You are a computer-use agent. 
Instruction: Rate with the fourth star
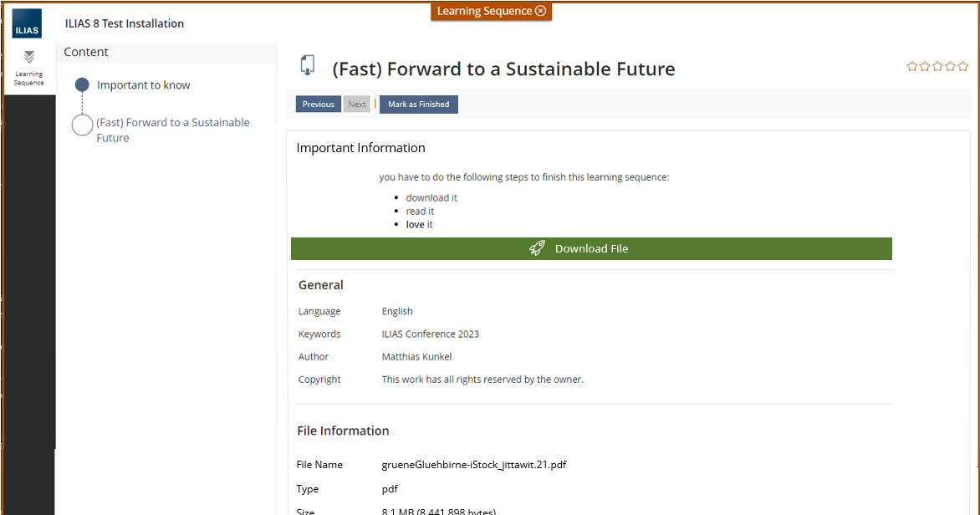click(950, 67)
